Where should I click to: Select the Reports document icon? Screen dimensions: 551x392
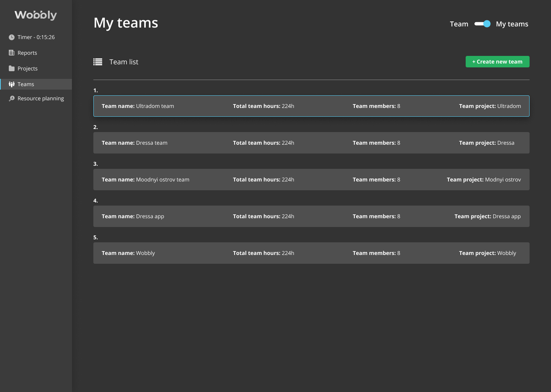(11, 52)
